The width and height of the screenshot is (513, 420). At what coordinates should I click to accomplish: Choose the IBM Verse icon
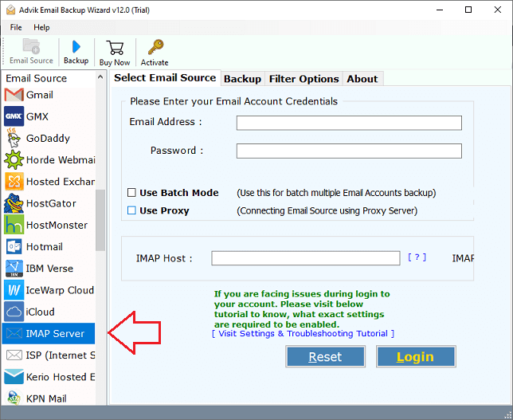coord(14,268)
